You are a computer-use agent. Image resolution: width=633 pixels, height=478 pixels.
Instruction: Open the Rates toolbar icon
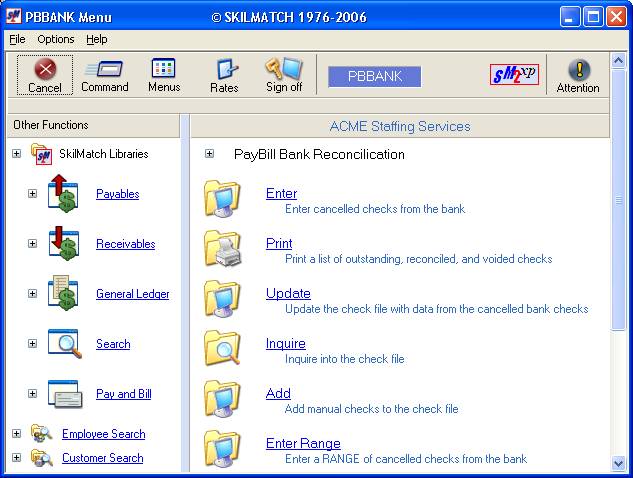227,69
